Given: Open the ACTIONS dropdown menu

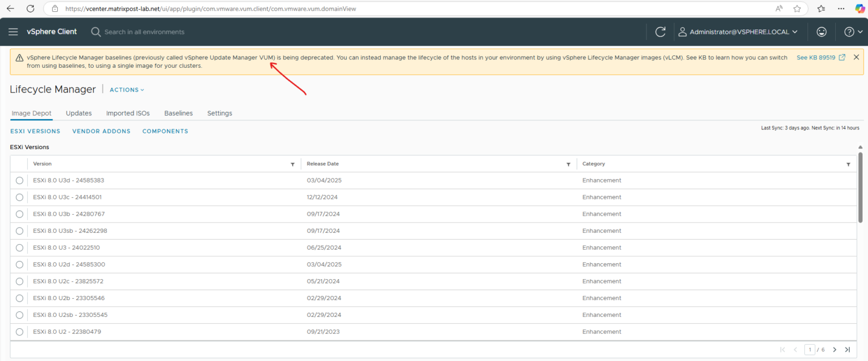Looking at the screenshot, I should [126, 89].
